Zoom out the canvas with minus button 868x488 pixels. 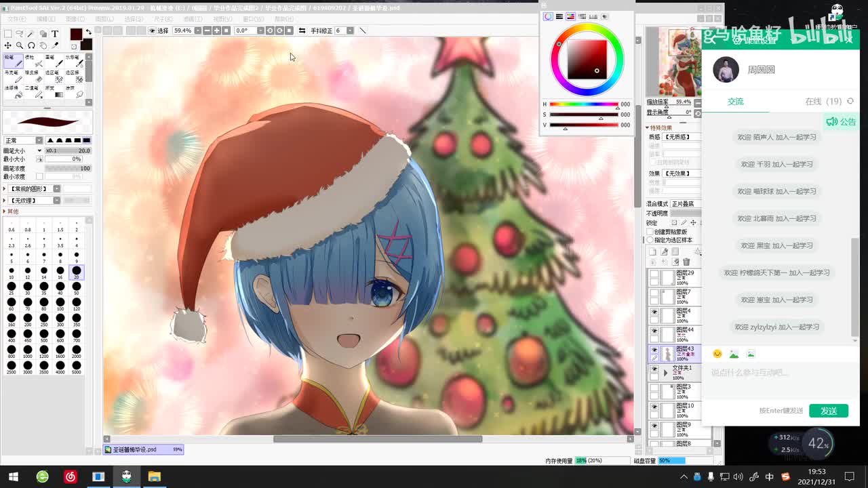pyautogui.click(x=208, y=30)
